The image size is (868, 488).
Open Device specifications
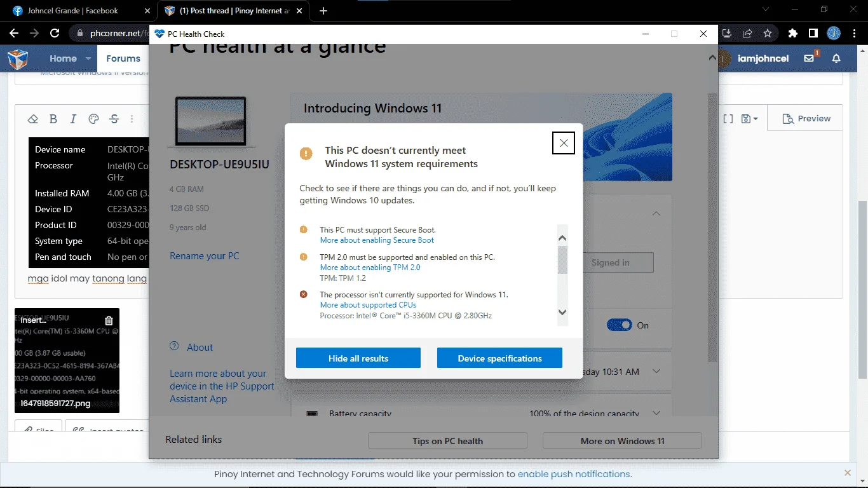click(499, 358)
